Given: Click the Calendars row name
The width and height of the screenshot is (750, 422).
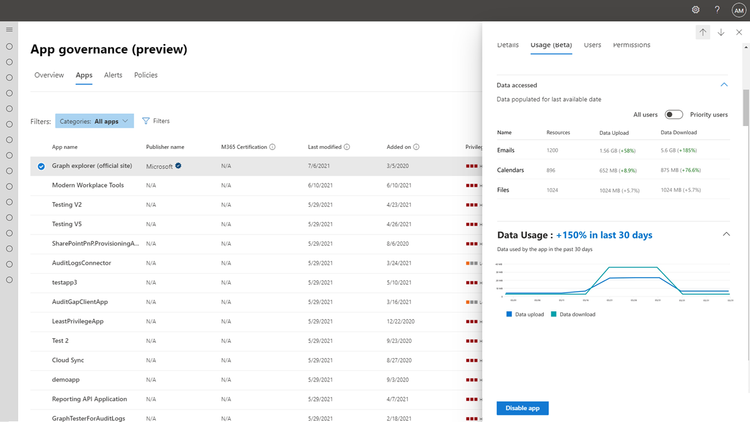Looking at the screenshot, I should coord(510,170).
